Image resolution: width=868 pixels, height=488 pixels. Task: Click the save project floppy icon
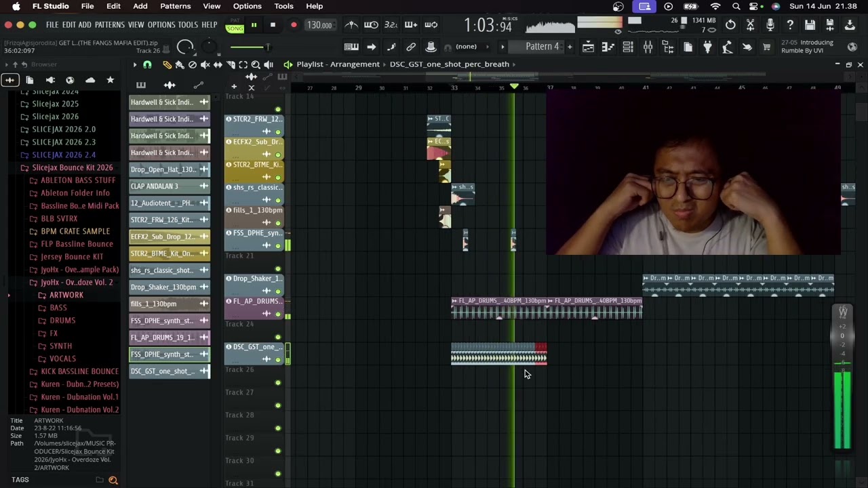point(810,25)
